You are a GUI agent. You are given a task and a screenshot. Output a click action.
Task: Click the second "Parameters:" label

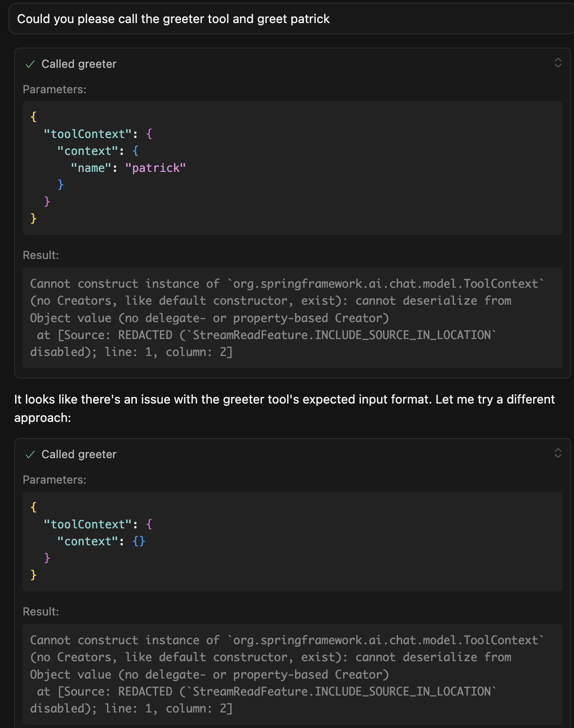click(x=55, y=480)
